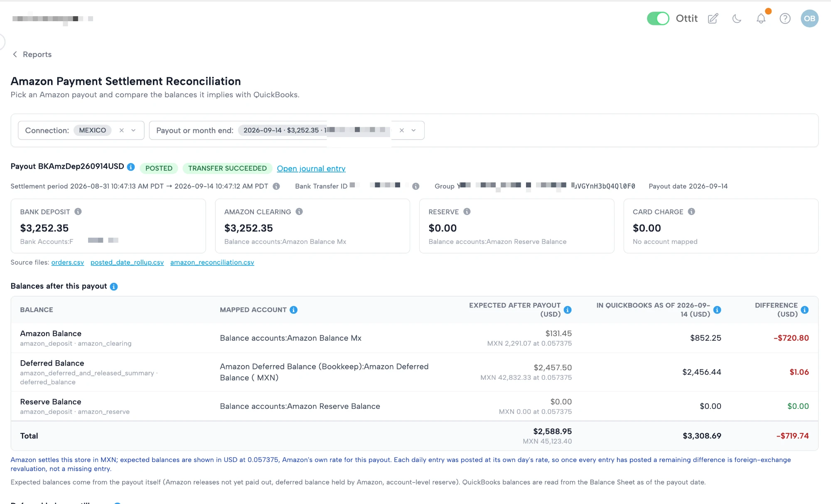This screenshot has width=831, height=504.
Task: Click info icon in DIFFERENCE header
Action: pos(805,310)
